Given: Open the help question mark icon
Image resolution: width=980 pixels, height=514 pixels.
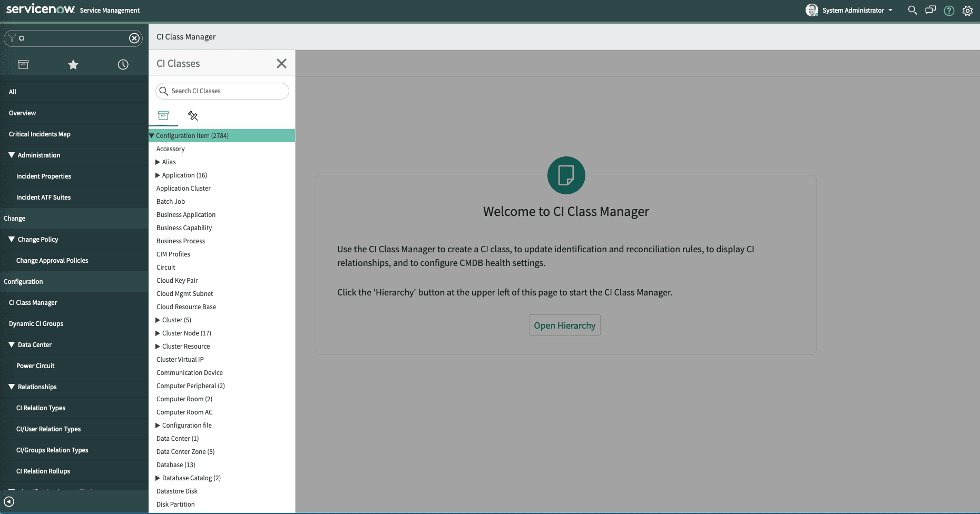Looking at the screenshot, I should point(949,10).
